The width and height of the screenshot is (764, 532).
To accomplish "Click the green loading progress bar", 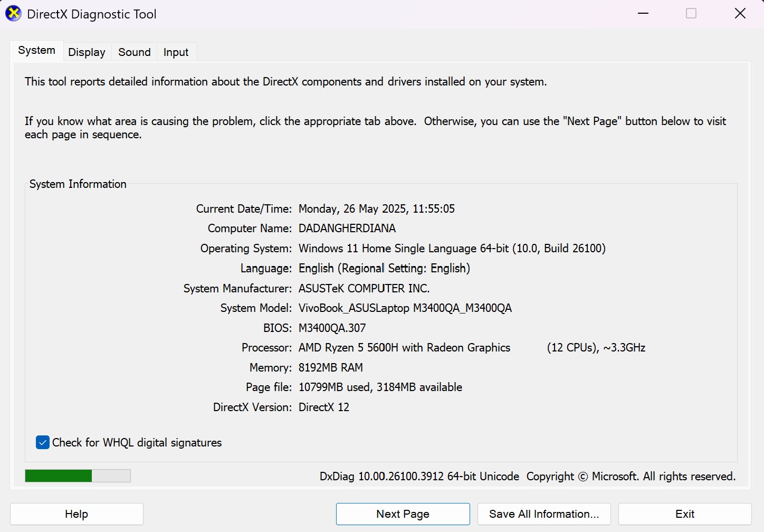I will [78, 476].
